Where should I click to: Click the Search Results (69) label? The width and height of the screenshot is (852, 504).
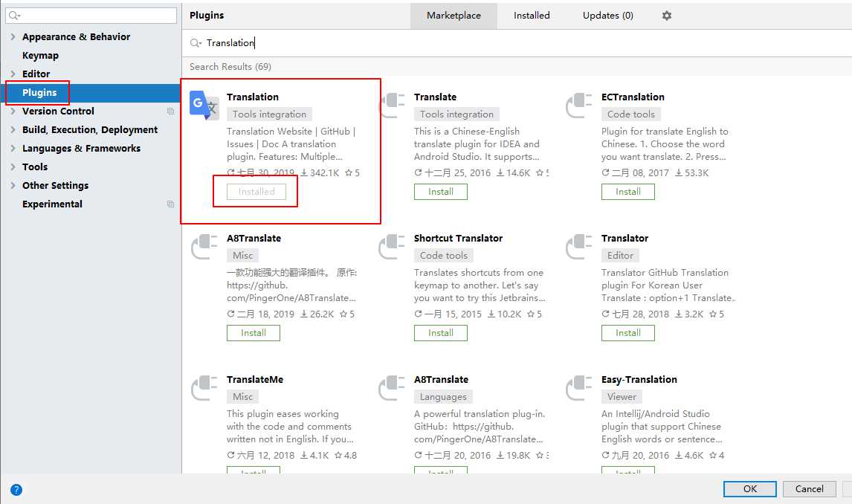pos(230,66)
